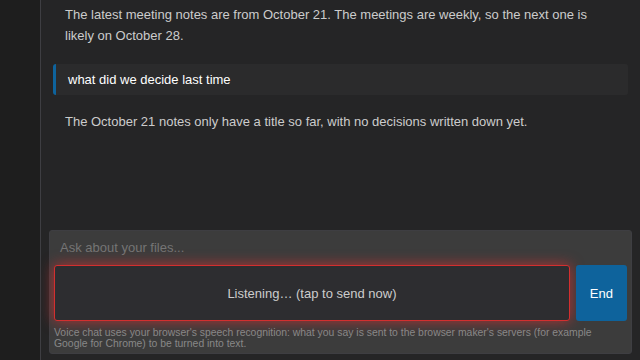Click the phrase 'no decisions written down yet'
This screenshot has width=640, height=360.
tap(440, 122)
